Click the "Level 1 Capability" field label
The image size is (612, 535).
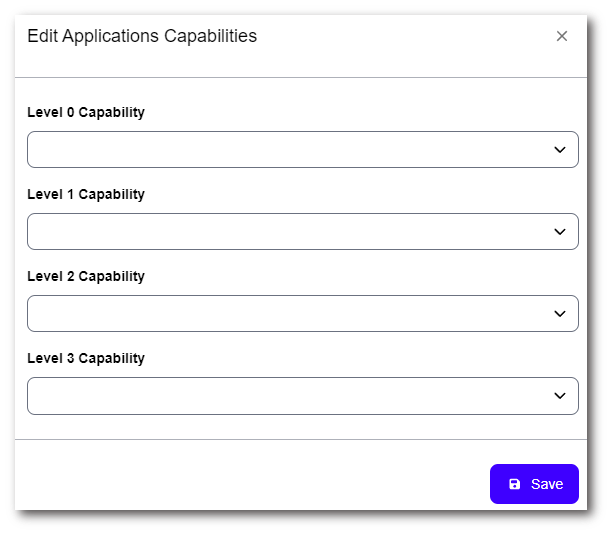pos(86,195)
